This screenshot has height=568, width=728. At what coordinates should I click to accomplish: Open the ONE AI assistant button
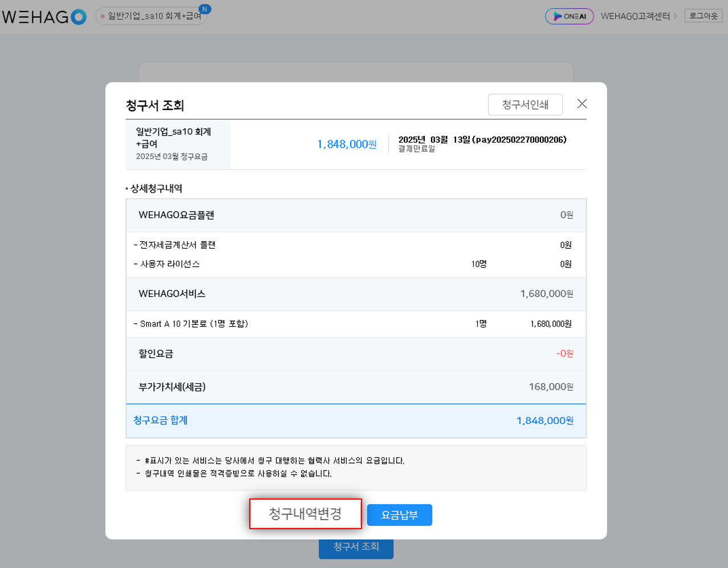(x=569, y=16)
